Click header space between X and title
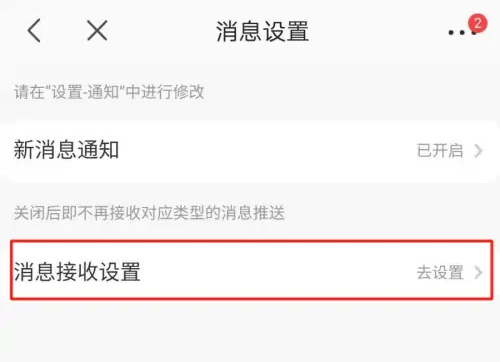500x362 pixels. [162, 31]
